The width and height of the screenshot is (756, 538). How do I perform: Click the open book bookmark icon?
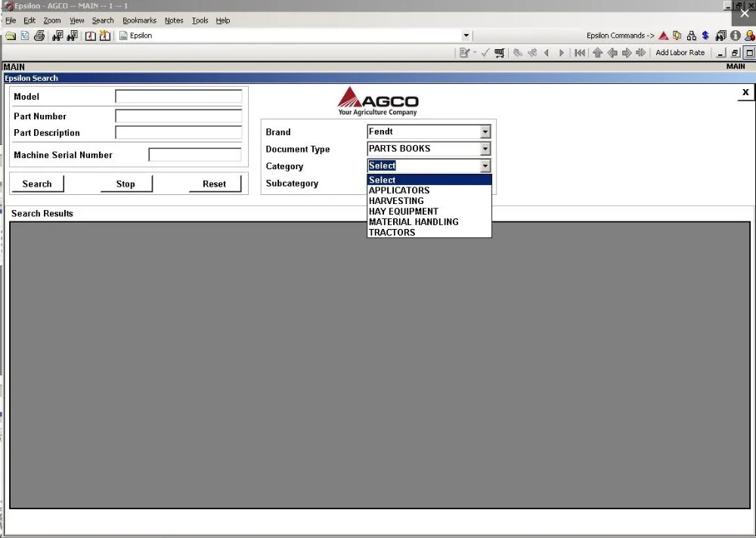pyautogui.click(x=90, y=36)
